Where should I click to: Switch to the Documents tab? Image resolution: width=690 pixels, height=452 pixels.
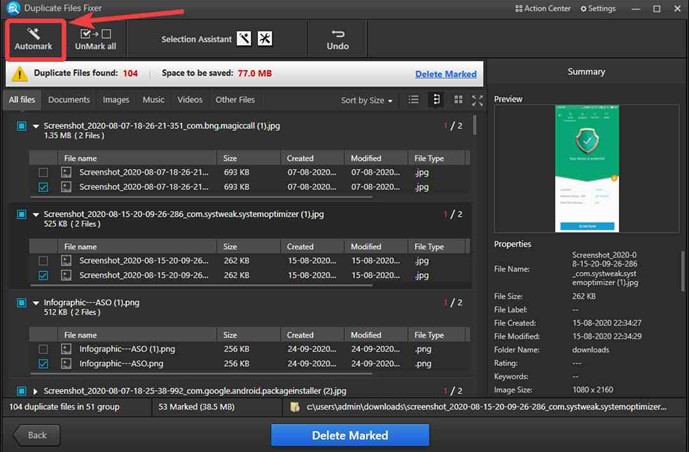(69, 100)
